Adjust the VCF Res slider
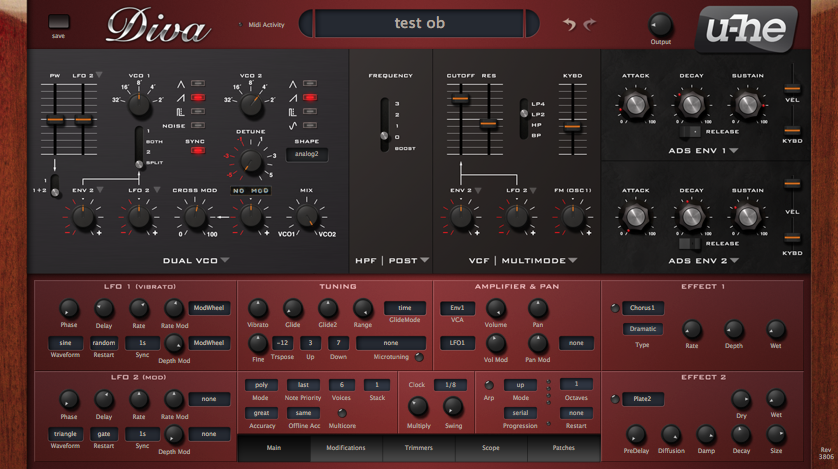838x469 pixels. tap(488, 124)
